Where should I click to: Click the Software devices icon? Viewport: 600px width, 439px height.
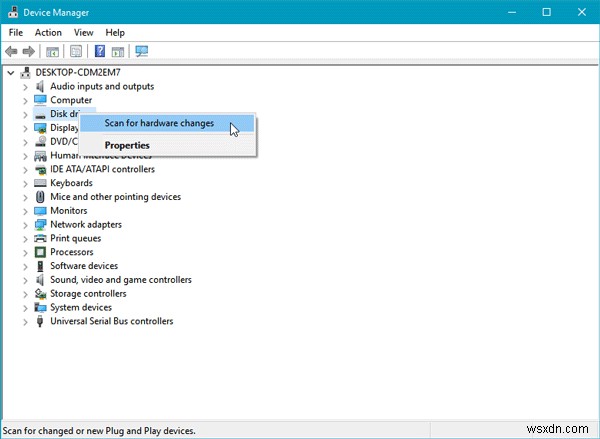(x=40, y=266)
